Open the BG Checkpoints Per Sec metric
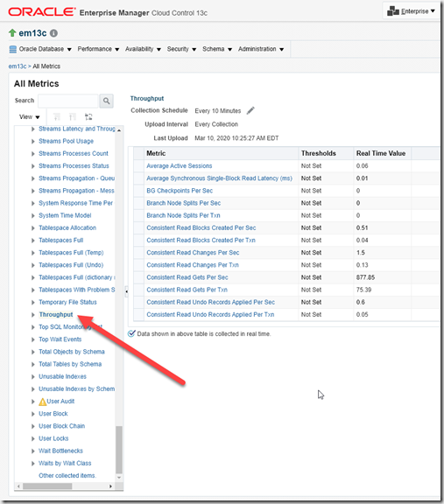Screen dimensions: 444x504 coord(180,191)
